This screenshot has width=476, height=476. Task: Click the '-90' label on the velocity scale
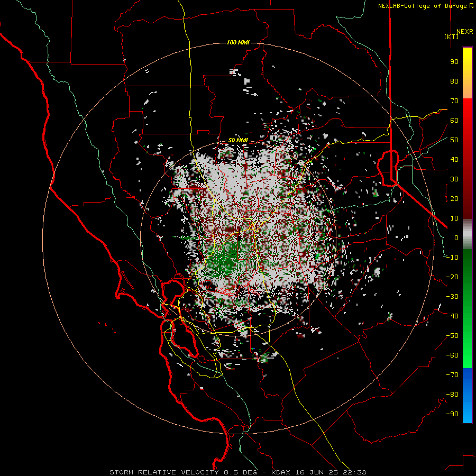pos(452,414)
